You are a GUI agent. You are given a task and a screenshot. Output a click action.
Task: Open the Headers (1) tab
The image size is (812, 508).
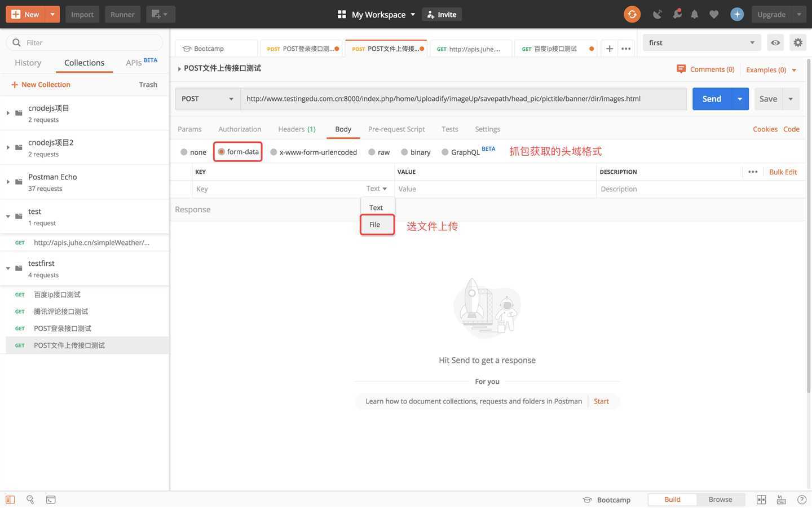(x=297, y=129)
